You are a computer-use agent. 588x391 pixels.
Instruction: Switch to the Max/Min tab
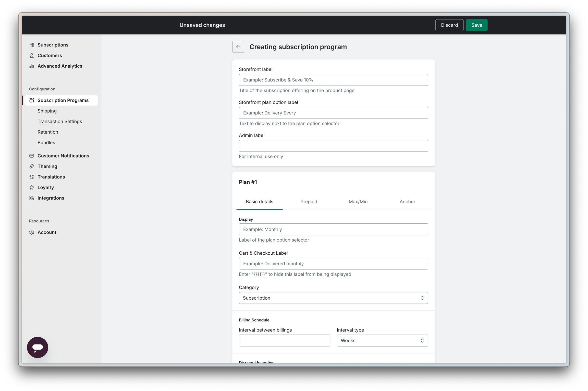[x=358, y=202]
